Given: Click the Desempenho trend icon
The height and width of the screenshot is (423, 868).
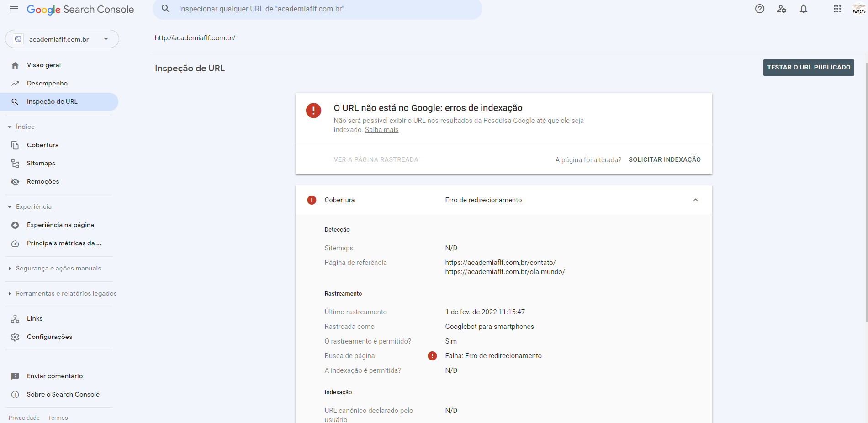Looking at the screenshot, I should pyautogui.click(x=15, y=84).
